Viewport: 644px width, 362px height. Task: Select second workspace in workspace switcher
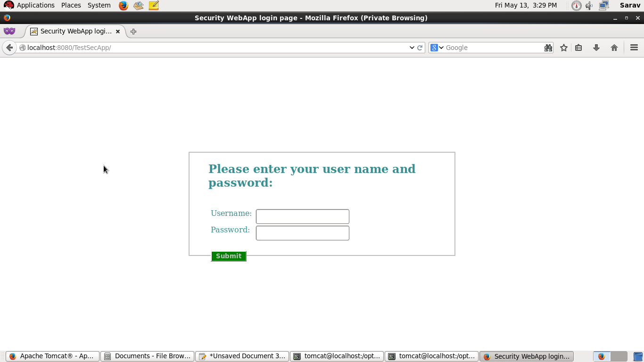point(619,356)
